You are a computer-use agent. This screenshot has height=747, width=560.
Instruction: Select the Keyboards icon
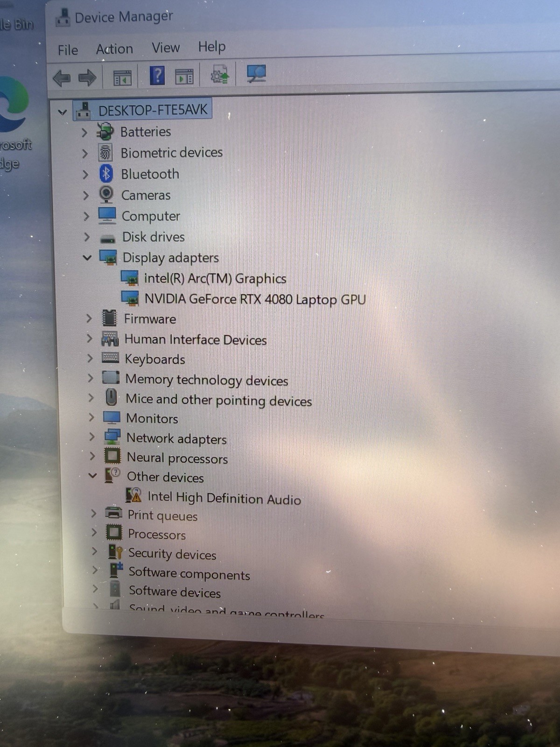pos(111,358)
